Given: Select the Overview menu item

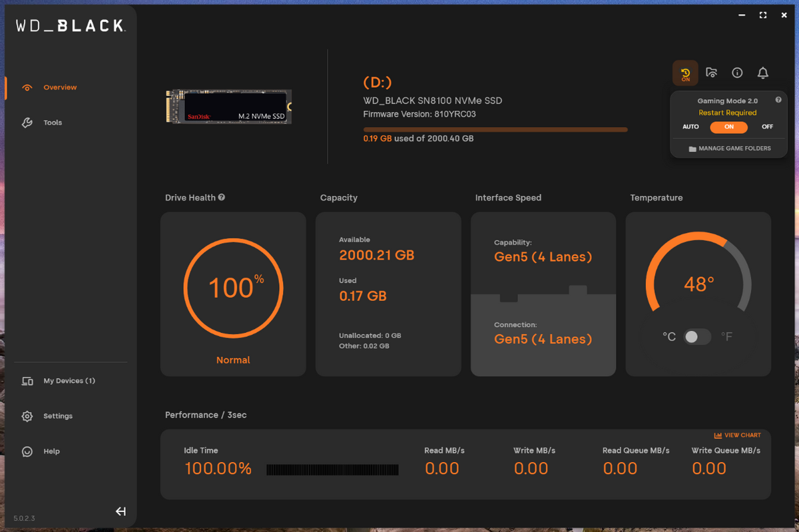Looking at the screenshot, I should (60, 87).
